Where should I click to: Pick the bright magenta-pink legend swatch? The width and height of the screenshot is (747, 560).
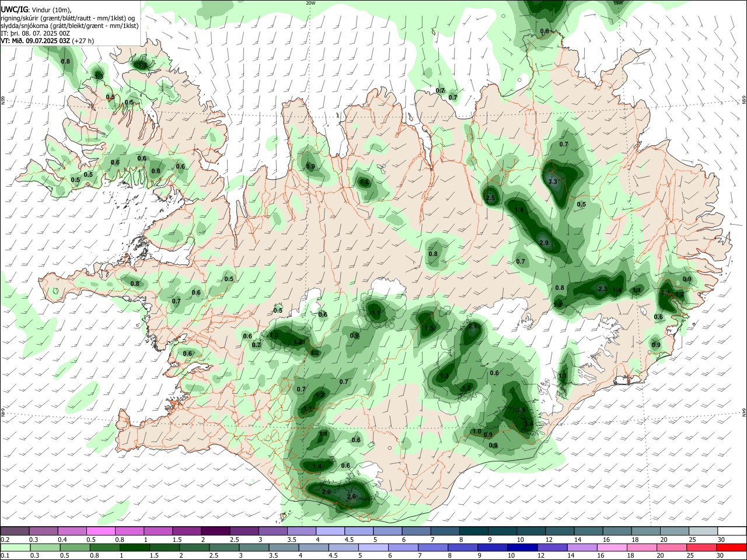(x=100, y=531)
